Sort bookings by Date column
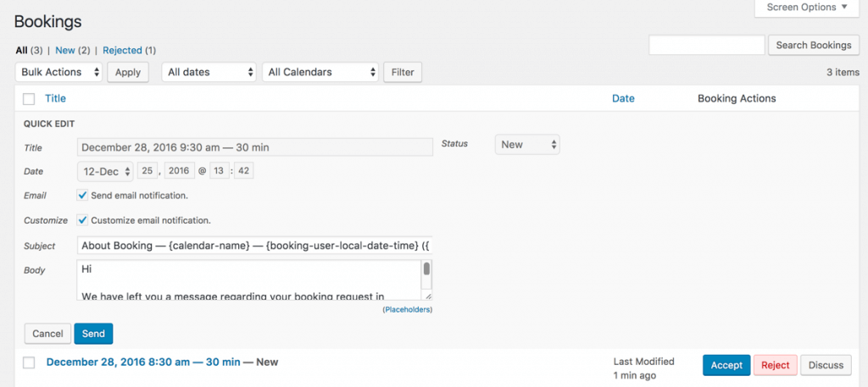Viewport: 868px width, 387px height. 623,98
